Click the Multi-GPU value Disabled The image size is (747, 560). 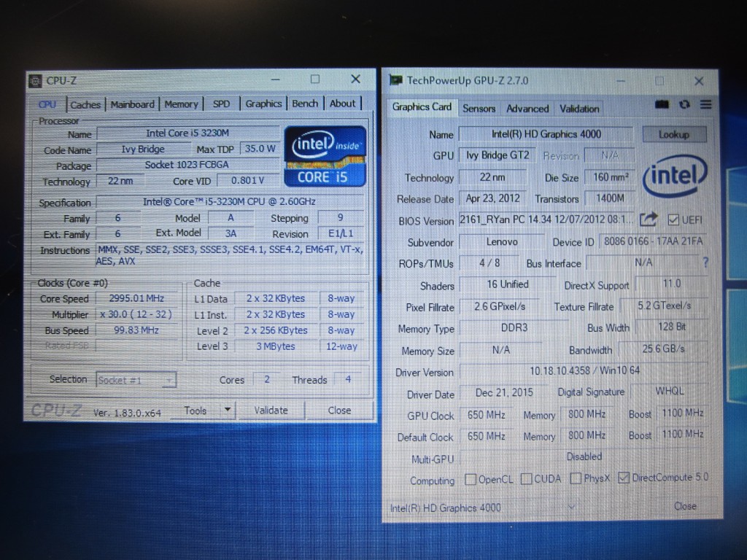584,456
